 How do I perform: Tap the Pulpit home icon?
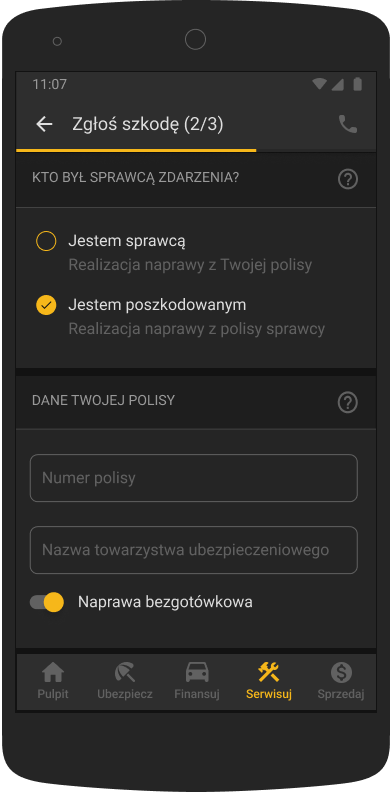[53, 673]
